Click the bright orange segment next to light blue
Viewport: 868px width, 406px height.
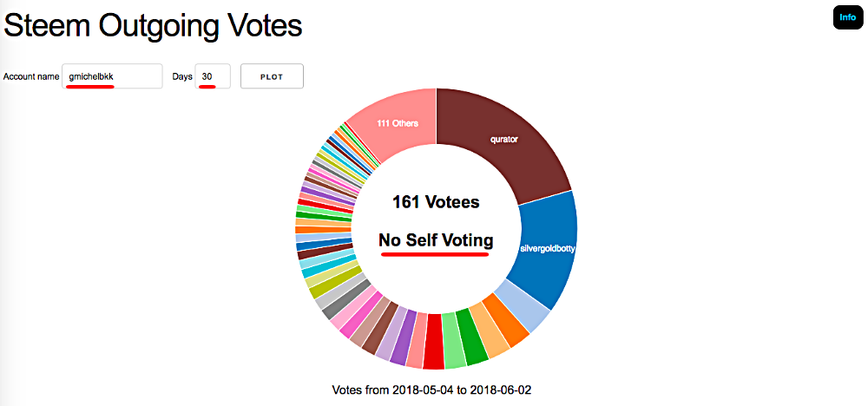coord(505,320)
